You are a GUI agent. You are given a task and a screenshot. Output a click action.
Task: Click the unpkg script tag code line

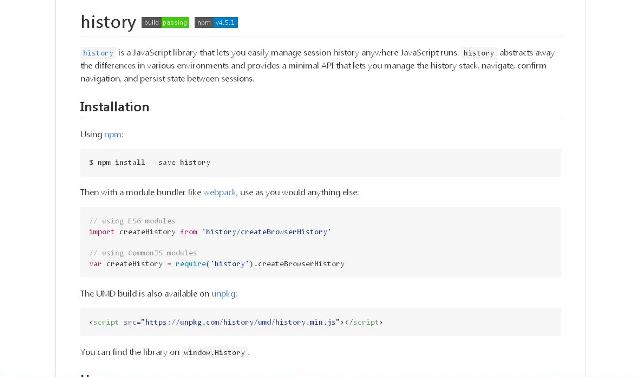point(236,322)
